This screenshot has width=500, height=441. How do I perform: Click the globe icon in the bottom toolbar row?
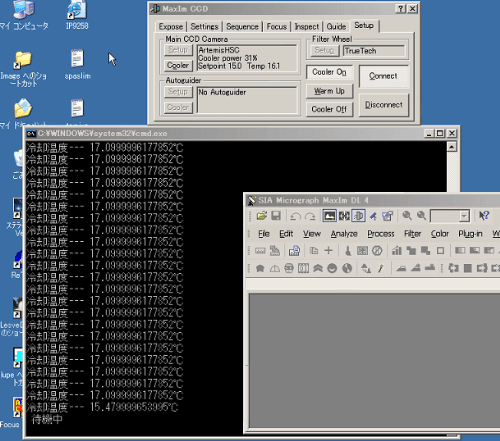coord(347,268)
